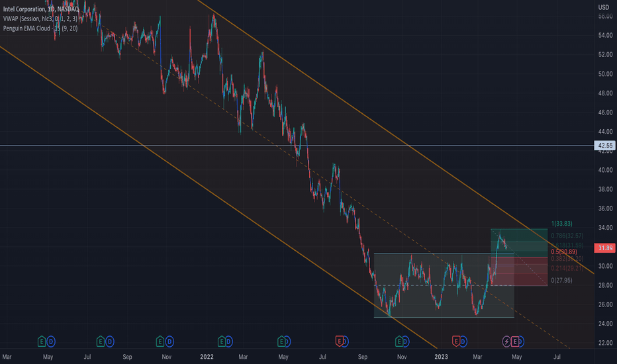Select the Fibonacci 1(33.83) level label

click(561, 224)
